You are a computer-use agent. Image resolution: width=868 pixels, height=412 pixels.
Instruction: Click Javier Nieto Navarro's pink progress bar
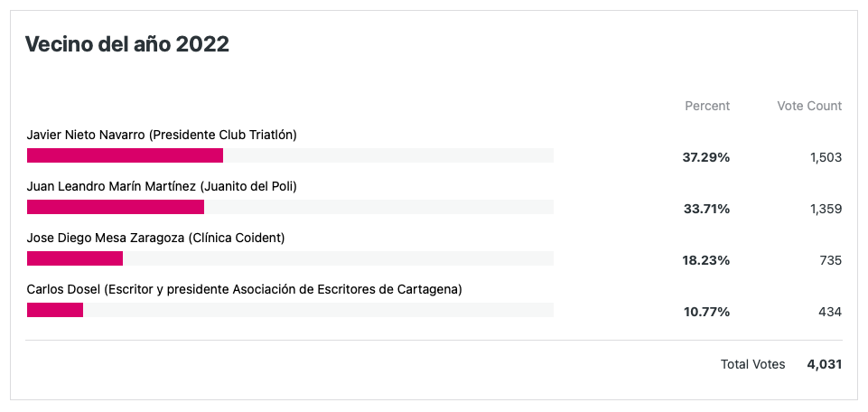(x=126, y=155)
